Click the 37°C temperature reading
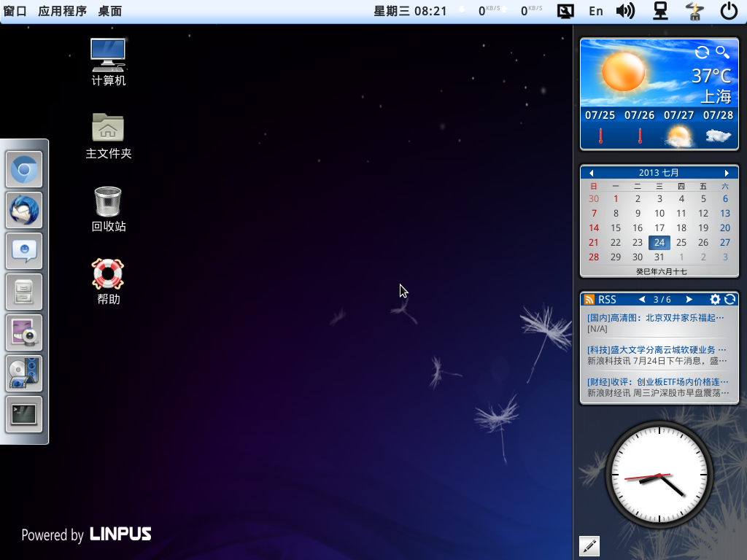The image size is (747, 560). pos(711,76)
